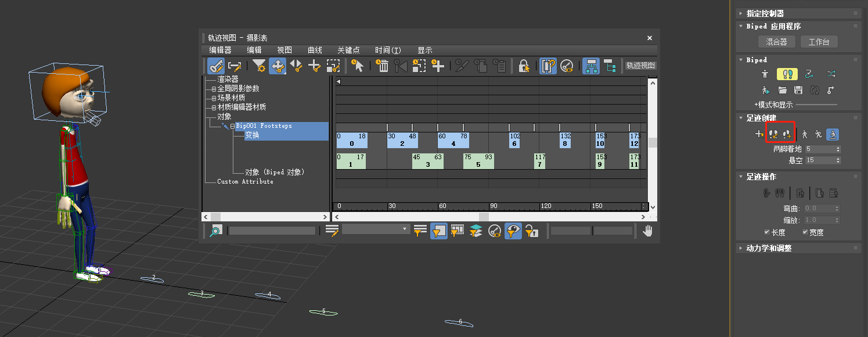Image resolution: width=868 pixels, height=337 pixels.
Task: Click the 工作台 button
Action: [x=819, y=42]
